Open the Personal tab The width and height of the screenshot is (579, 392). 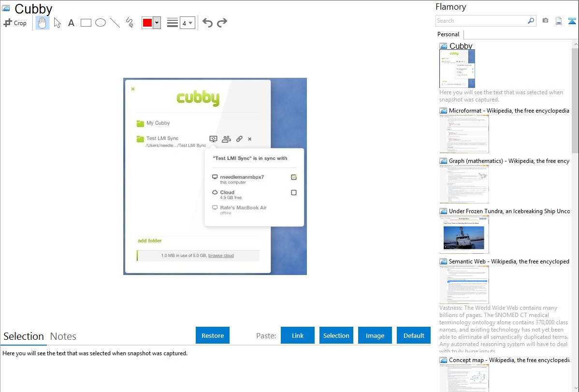tap(449, 34)
